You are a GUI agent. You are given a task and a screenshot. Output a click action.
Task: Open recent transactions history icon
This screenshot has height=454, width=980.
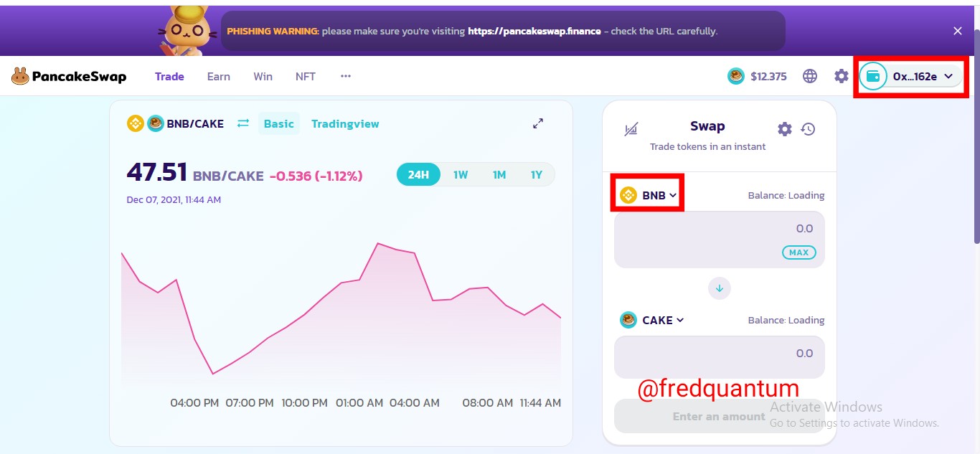click(x=809, y=129)
